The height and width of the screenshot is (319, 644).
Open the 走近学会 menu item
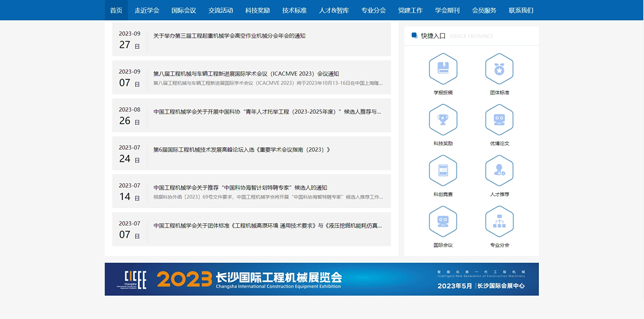pos(147,10)
